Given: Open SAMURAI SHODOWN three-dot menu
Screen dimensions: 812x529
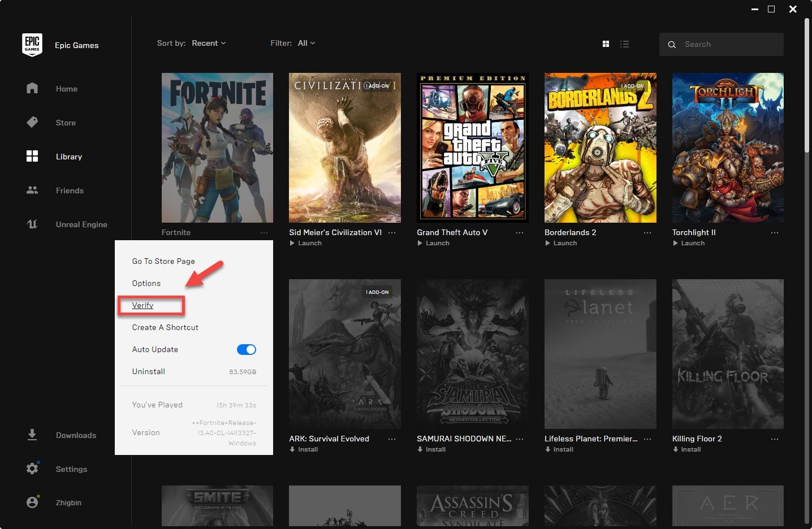Looking at the screenshot, I should 520,439.
